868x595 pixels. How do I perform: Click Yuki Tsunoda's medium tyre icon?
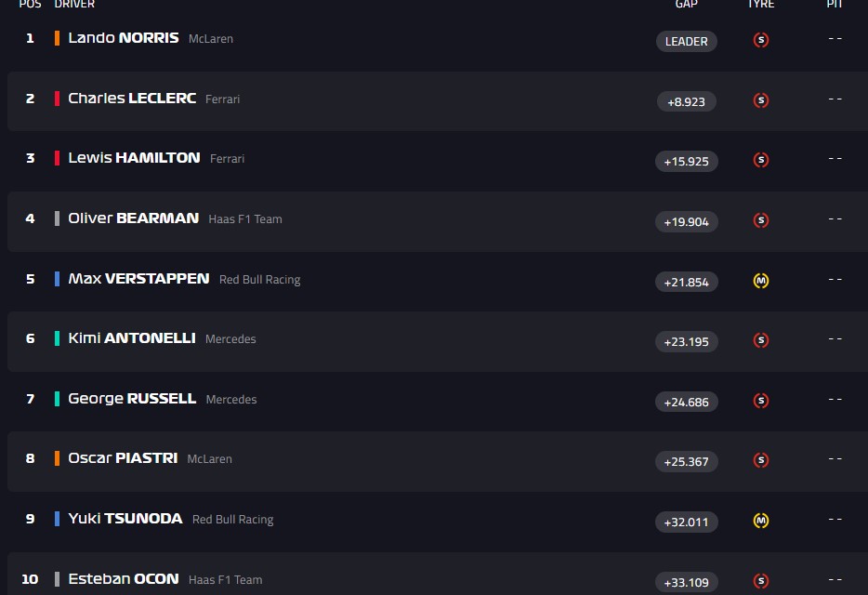click(761, 521)
